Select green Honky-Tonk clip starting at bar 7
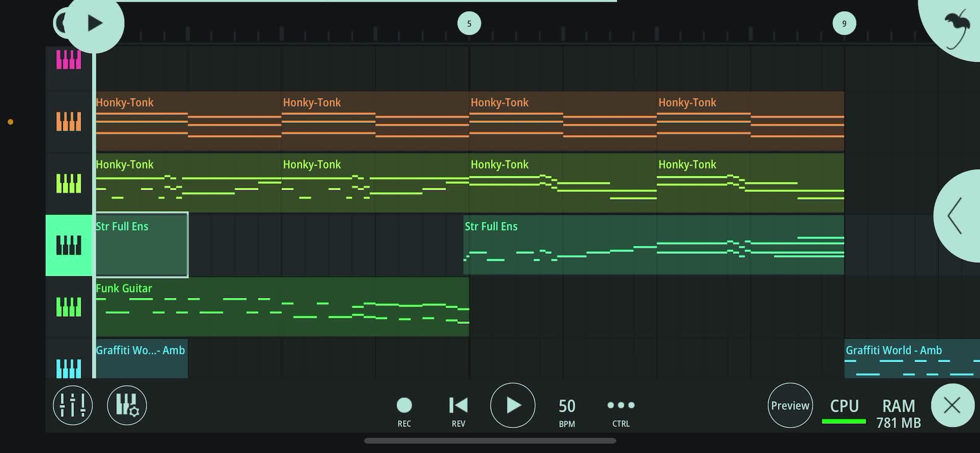Viewport: 980px width, 453px height. coord(750,183)
